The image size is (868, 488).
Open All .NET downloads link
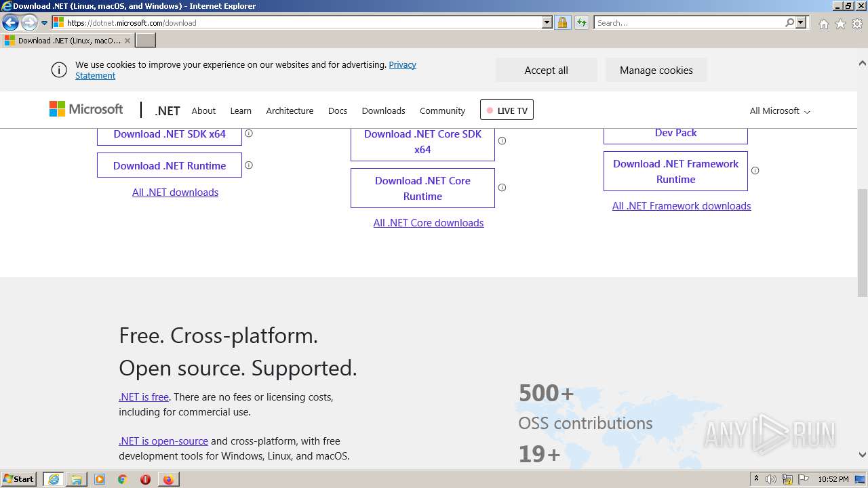pyautogui.click(x=175, y=192)
